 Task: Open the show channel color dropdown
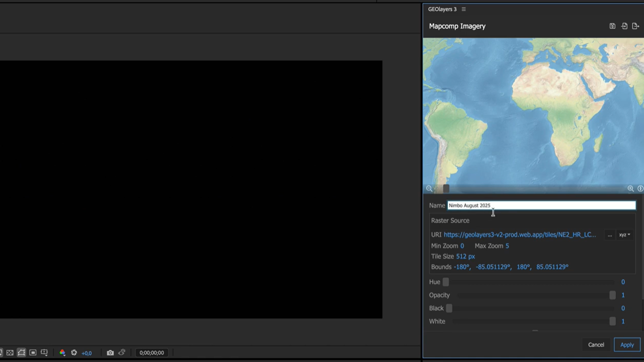click(62, 353)
